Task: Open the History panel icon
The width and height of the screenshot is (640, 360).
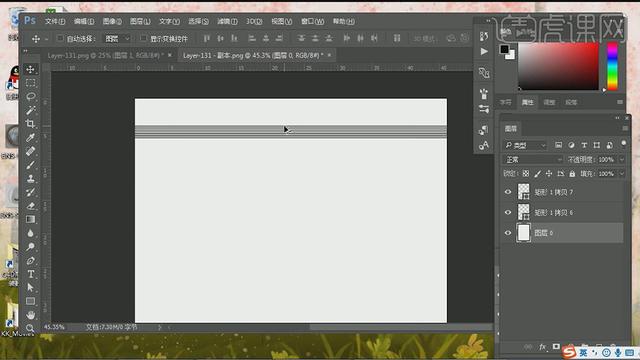Action: pyautogui.click(x=484, y=36)
